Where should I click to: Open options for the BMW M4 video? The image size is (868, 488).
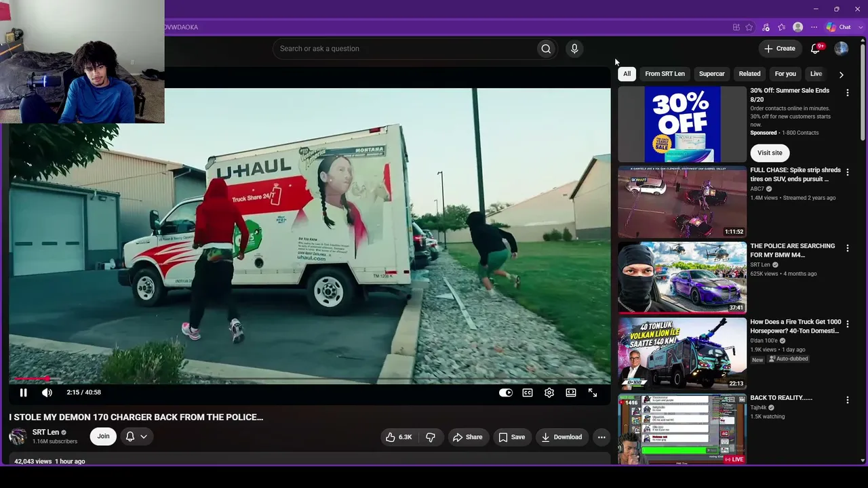[x=848, y=249]
